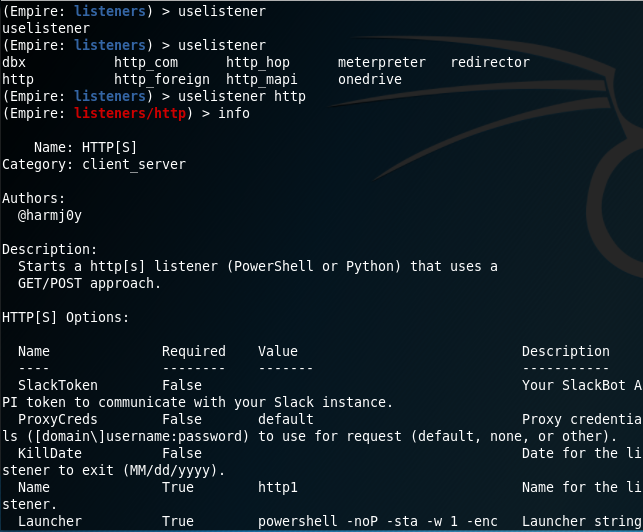This screenshot has width=643, height=532.
Task: Click the 'client_server' category text
Action: pyautogui.click(x=134, y=164)
